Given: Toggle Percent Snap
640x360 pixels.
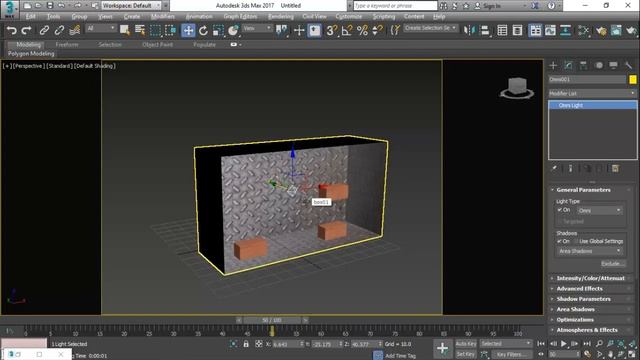Looking at the screenshot, I should coord(362,30).
